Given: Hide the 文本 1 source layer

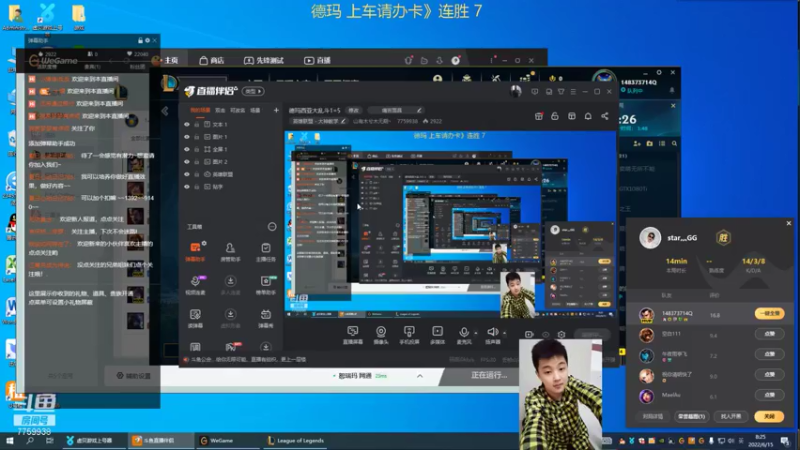Looking at the screenshot, I should [x=187, y=124].
